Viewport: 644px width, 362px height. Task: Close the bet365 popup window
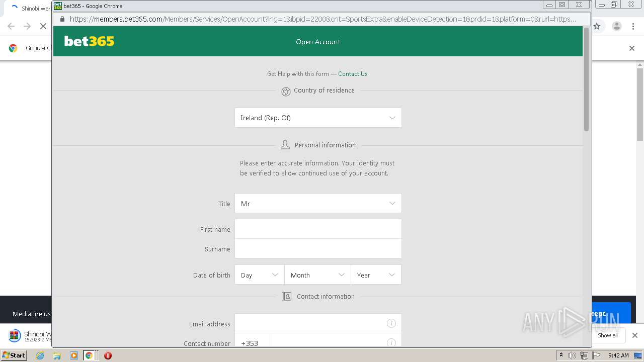pyautogui.click(x=579, y=5)
